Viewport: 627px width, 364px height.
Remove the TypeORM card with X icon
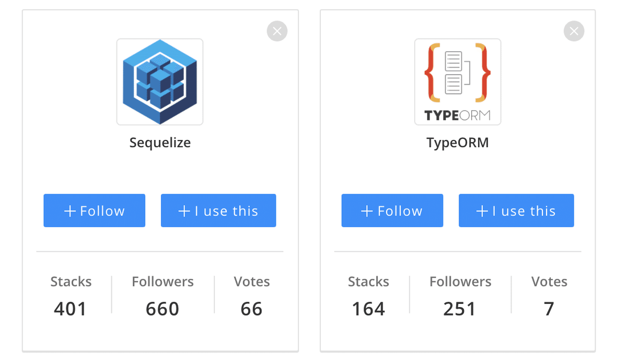pos(574,31)
